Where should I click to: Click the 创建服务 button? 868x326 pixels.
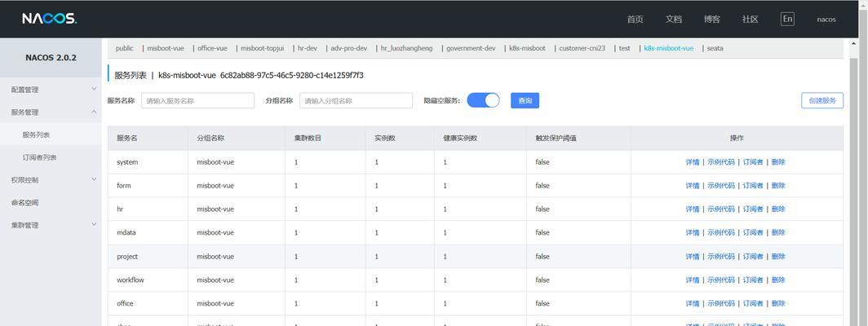tap(822, 101)
